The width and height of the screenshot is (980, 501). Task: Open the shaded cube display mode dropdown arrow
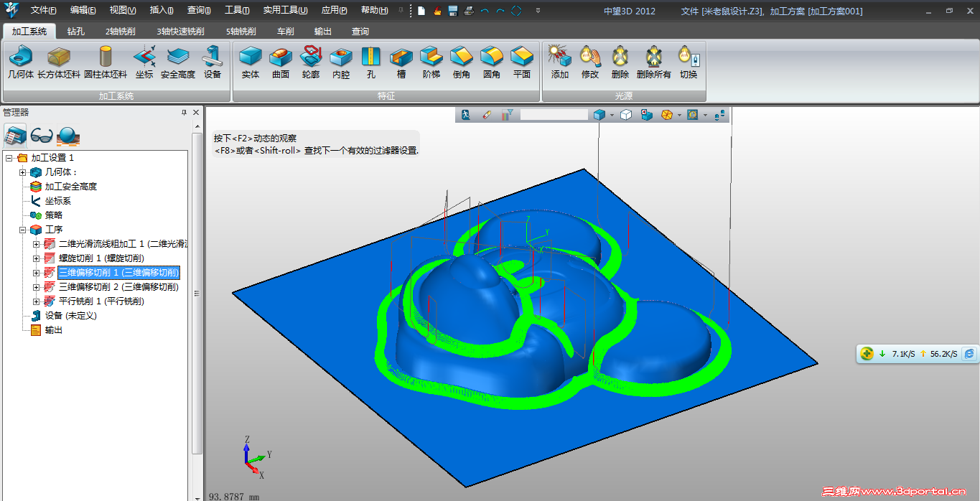(612, 115)
